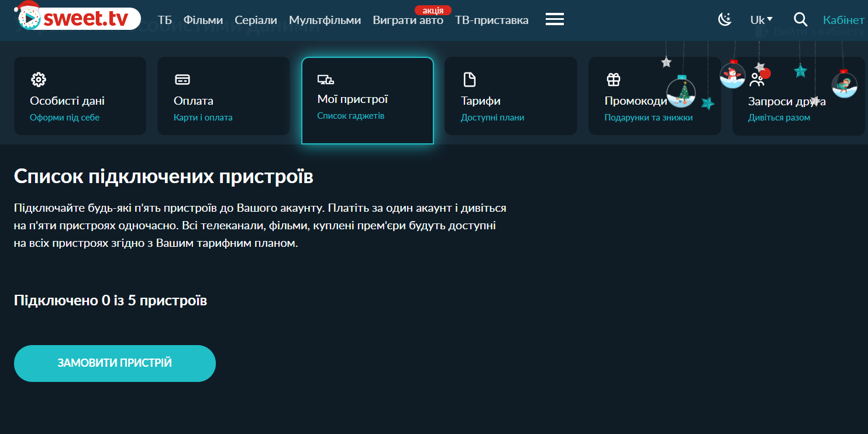Select Мультфільми in top navigation
The height and width of the screenshot is (434, 868).
point(325,20)
